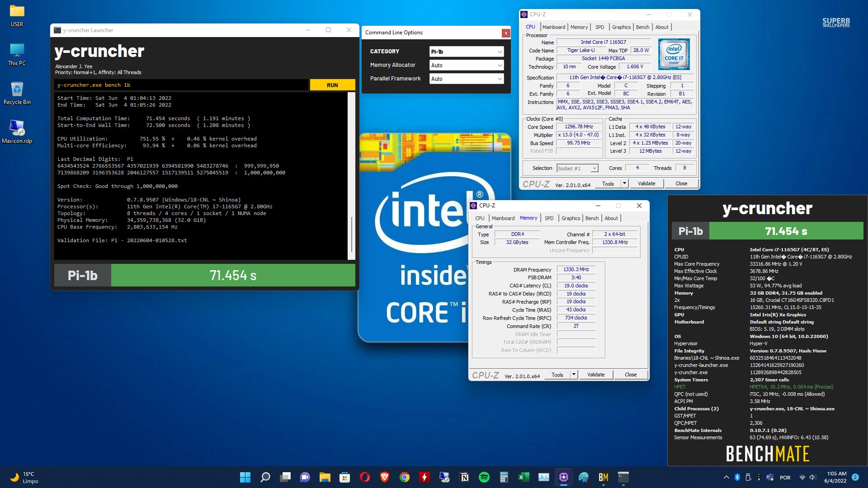Image resolution: width=868 pixels, height=488 pixels.
Task: Click y-cruncher.exe bench 1b command field
Action: pyautogui.click(x=182, y=85)
